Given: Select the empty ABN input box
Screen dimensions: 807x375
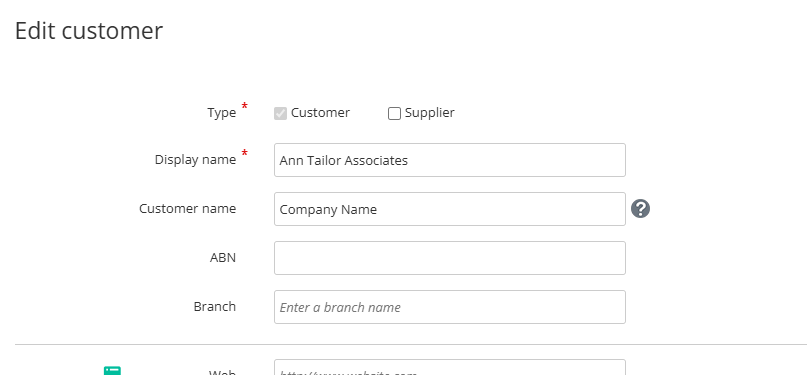Looking at the screenshot, I should (450, 258).
